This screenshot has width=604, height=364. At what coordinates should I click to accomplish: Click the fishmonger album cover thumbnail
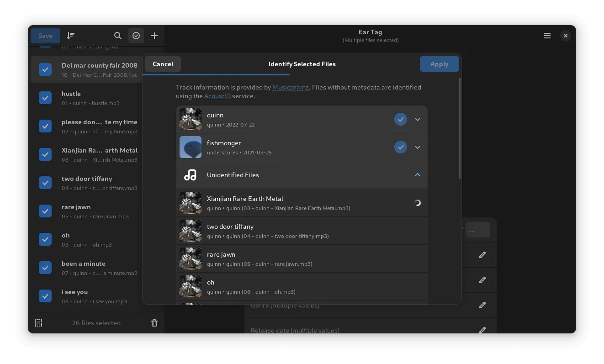(191, 147)
